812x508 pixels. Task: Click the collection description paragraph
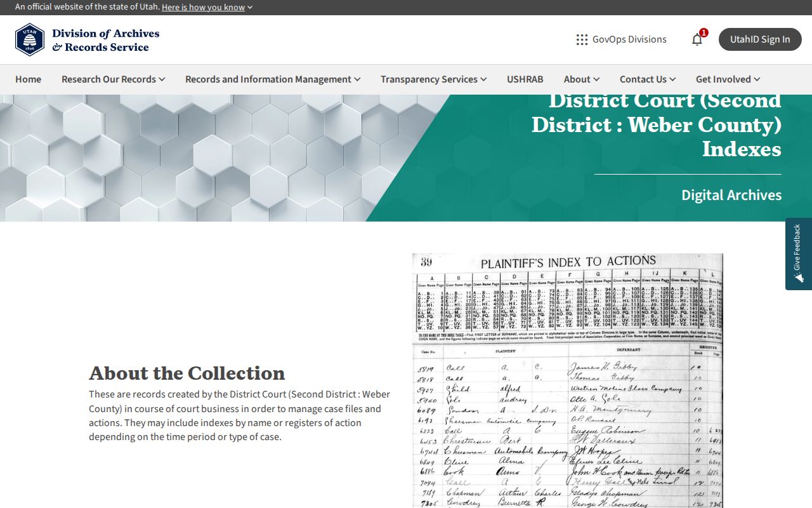click(x=240, y=415)
